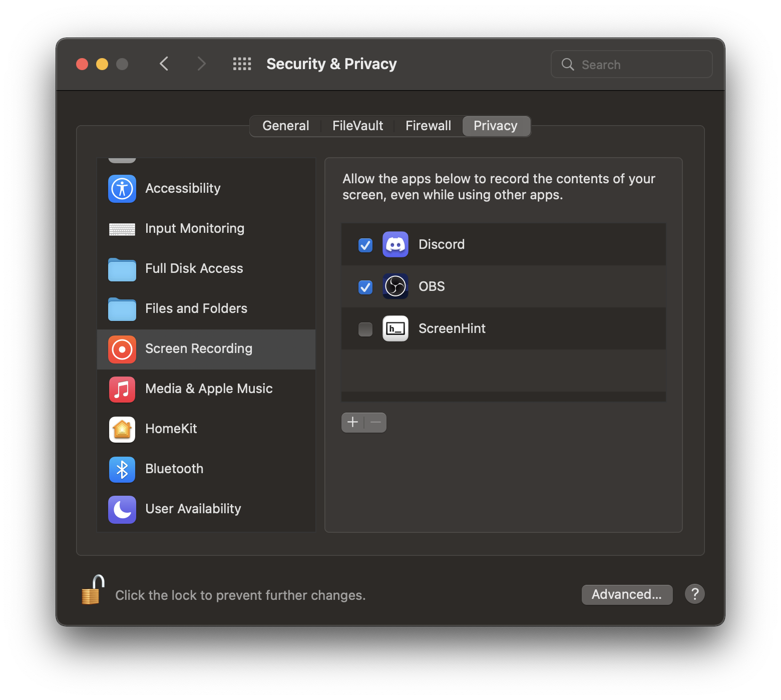
Task: Click the HomeKit house icon
Action: 122,430
